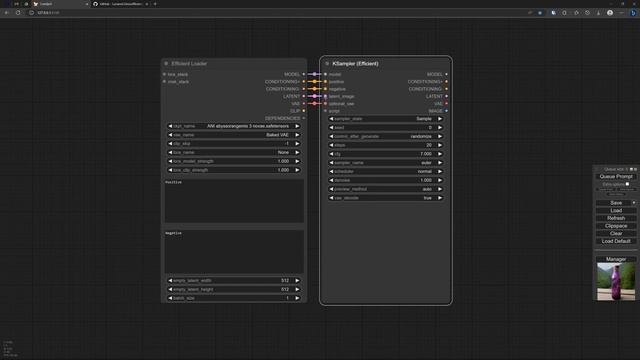Click the denoise value slider
This screenshot has width=640, height=360.
pos(386,180)
